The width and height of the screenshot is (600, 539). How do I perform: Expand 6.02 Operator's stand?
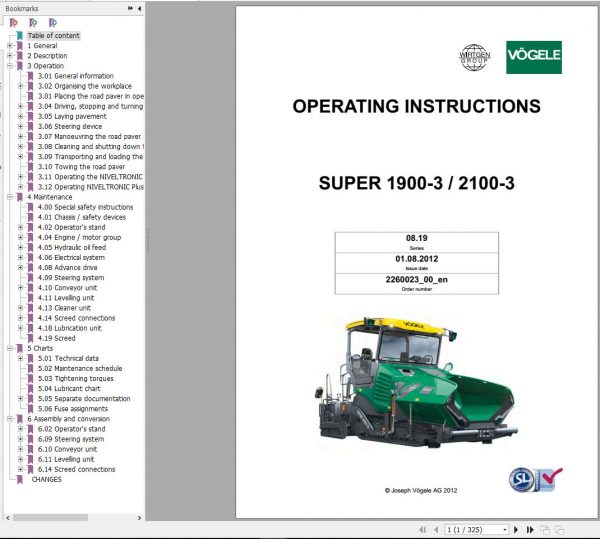point(21,429)
